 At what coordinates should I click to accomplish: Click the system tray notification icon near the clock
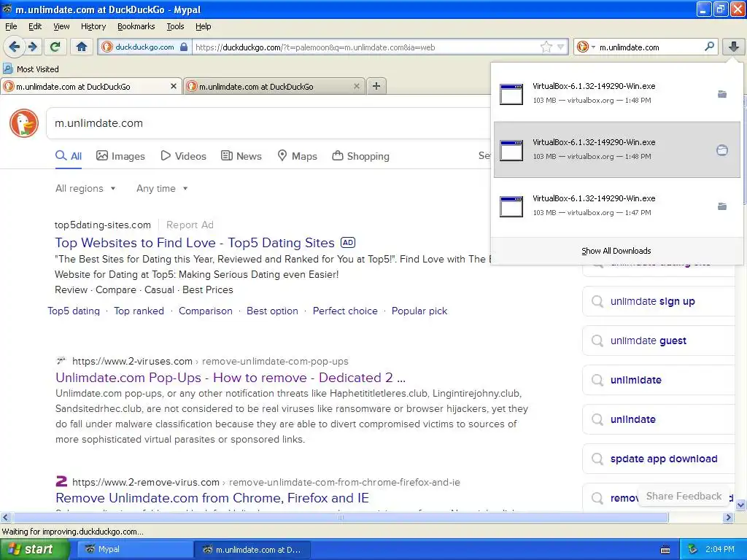[x=693, y=550]
